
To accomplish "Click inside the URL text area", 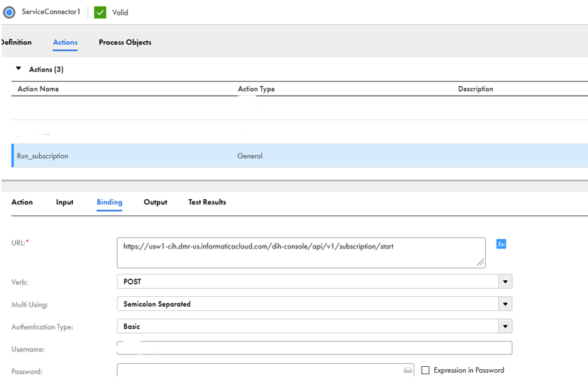I will click(301, 253).
